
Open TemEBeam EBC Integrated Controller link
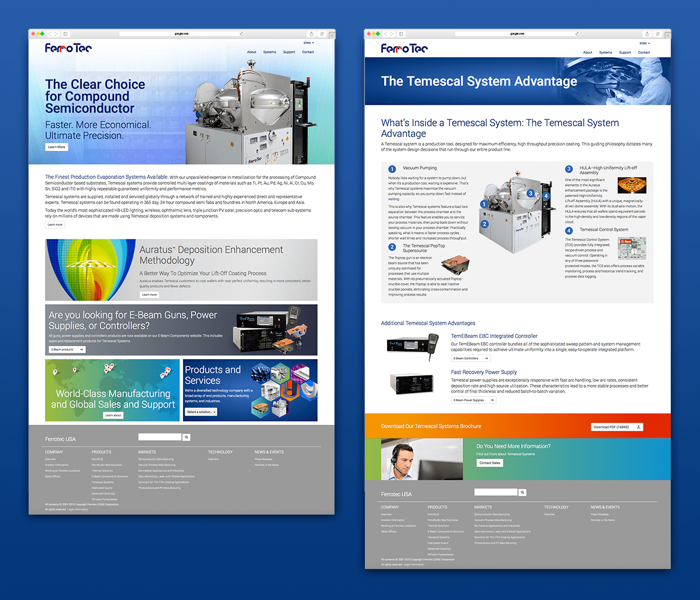(494, 336)
